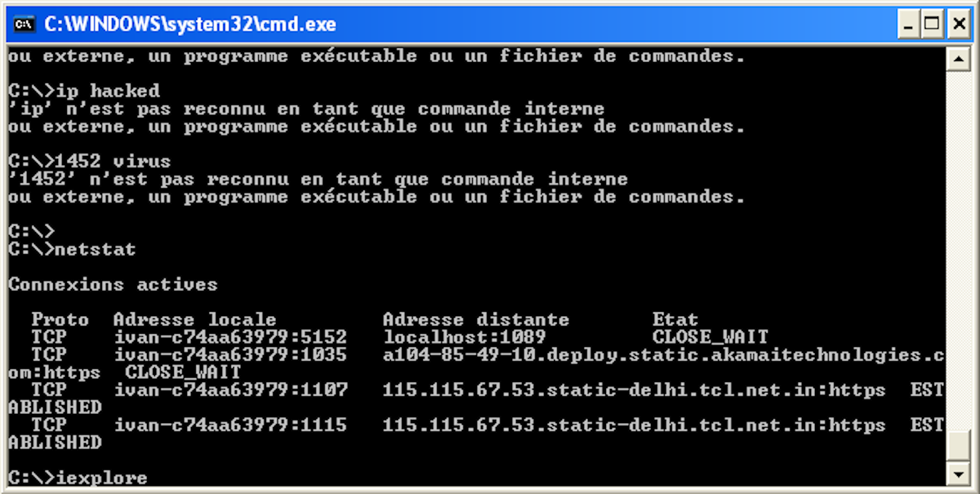Click the scrollbar down arrow
The image size is (980, 494).
pyautogui.click(x=959, y=474)
